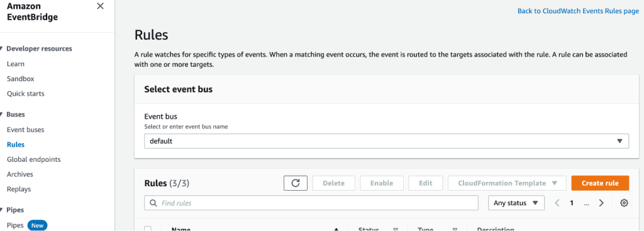Open Event buses in the sidebar

(25, 130)
